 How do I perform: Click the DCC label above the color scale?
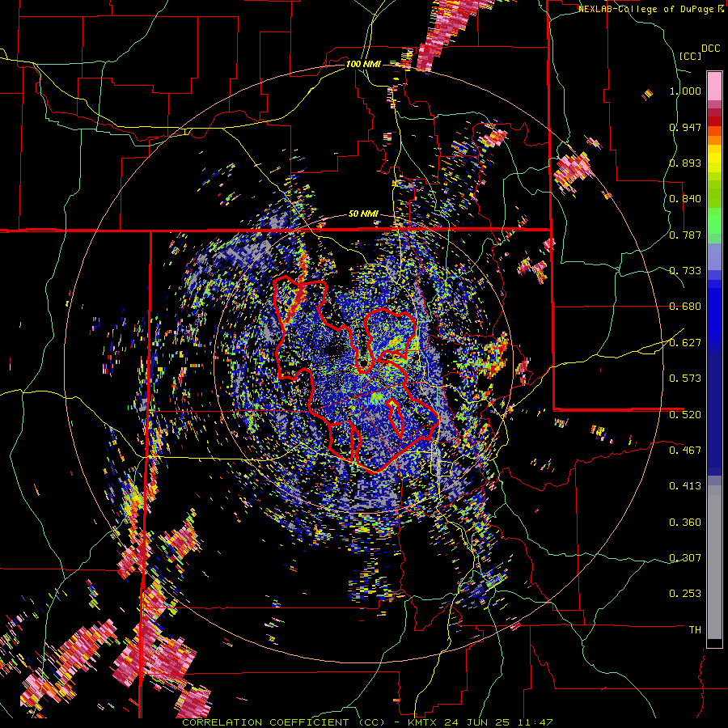coord(711,49)
